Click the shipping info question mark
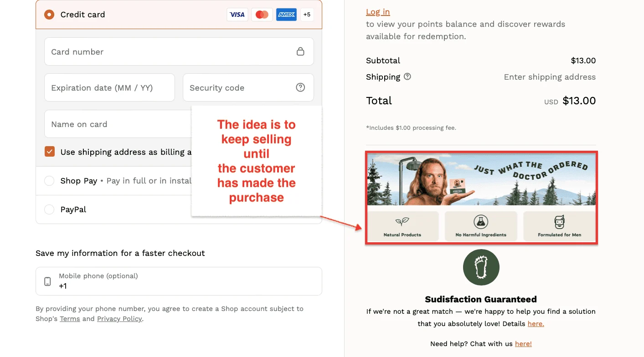644x357 pixels. tap(408, 76)
